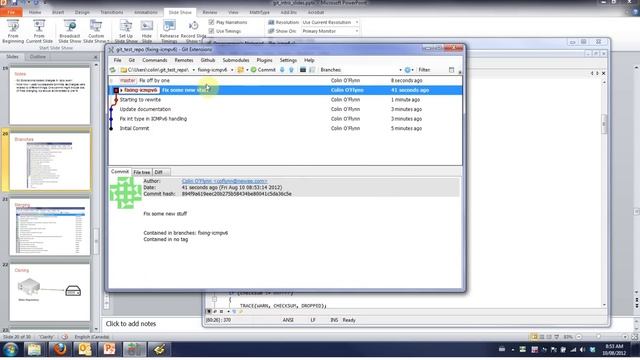
Task: Switch to Git Extensions taskbar icon
Action: click(x=134, y=350)
